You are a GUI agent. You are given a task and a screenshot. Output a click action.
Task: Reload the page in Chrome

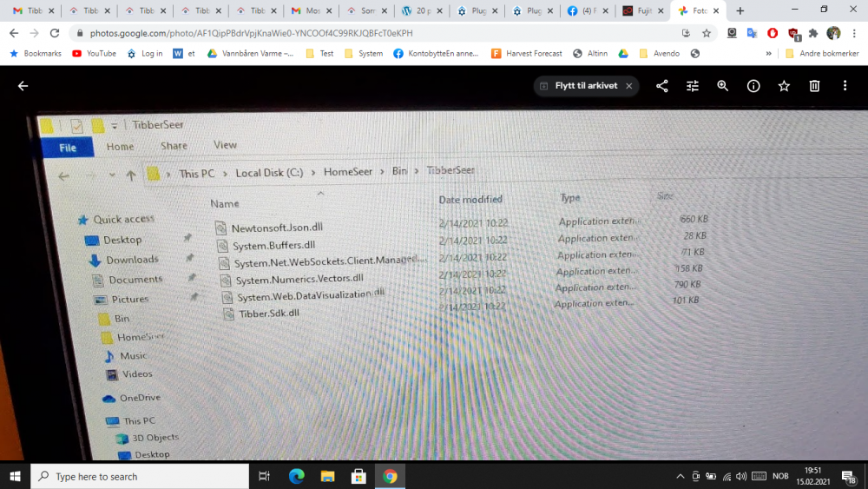(x=55, y=33)
